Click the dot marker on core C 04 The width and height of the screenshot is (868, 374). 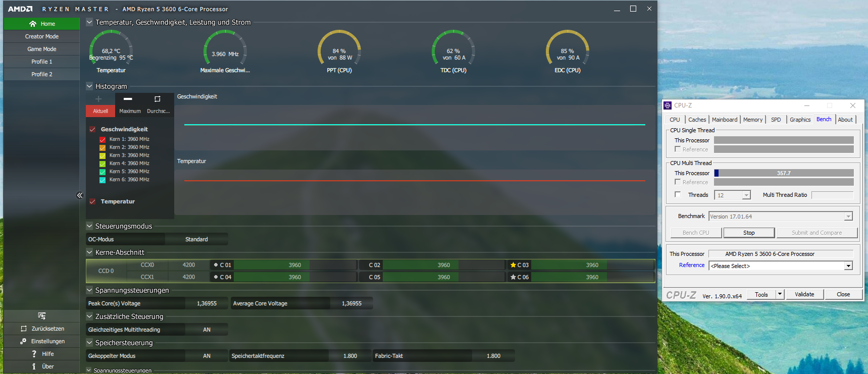click(x=216, y=277)
